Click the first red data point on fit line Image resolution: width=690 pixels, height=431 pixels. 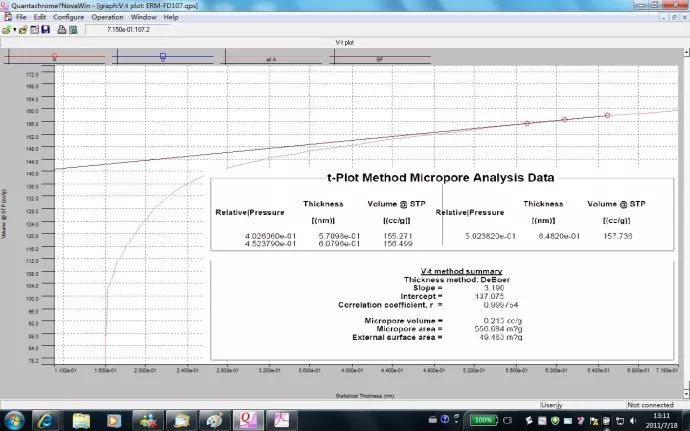(x=527, y=123)
